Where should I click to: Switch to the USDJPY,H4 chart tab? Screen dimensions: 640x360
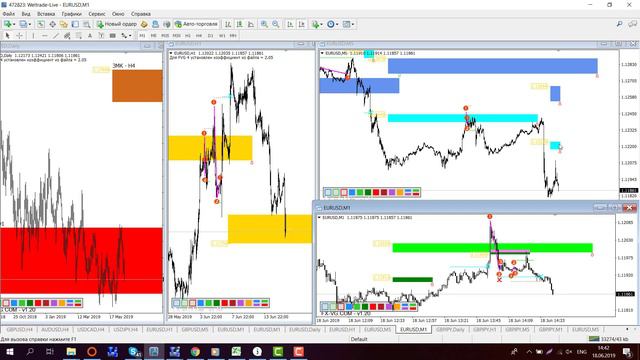pyautogui.click(x=125, y=329)
